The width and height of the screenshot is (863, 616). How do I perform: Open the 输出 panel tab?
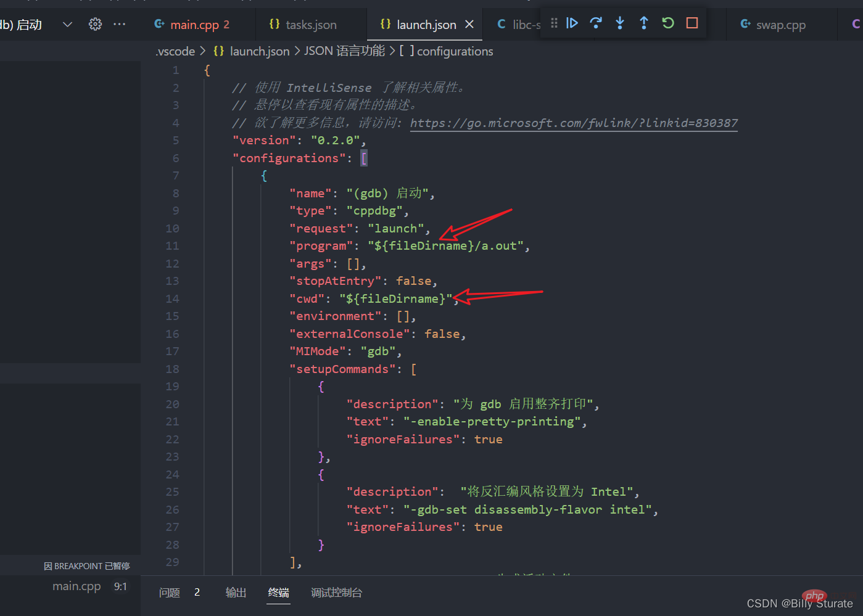coord(236,593)
